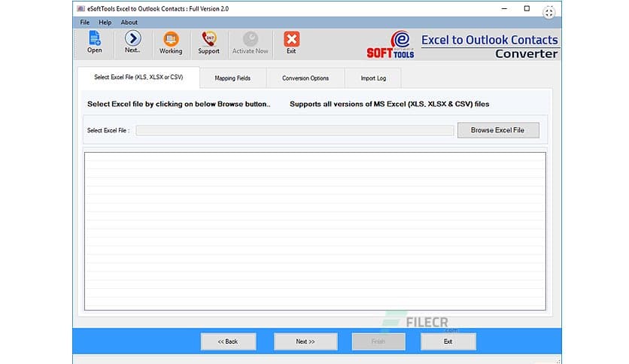Open the Help menu
Image resolution: width=629 pixels, height=364 pixels.
[x=105, y=23]
